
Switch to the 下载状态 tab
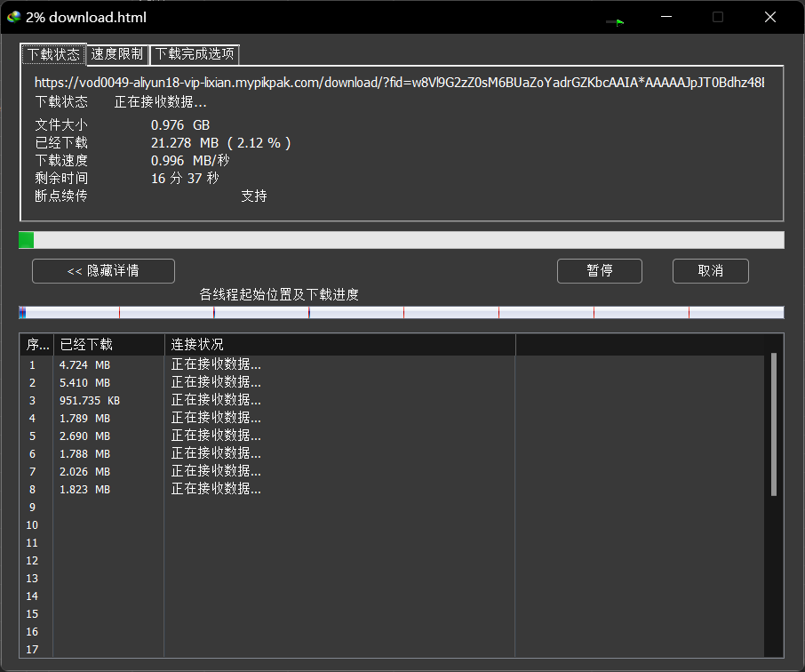pyautogui.click(x=53, y=54)
